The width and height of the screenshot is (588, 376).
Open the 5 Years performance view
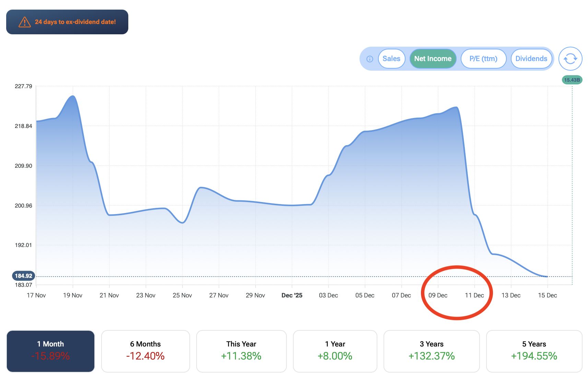point(534,351)
